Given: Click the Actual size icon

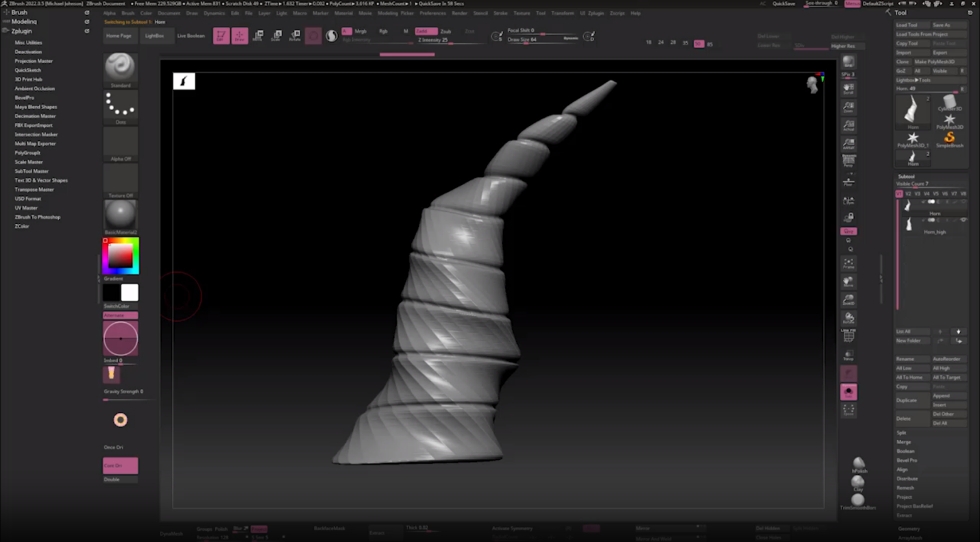Looking at the screenshot, I should point(848,126).
